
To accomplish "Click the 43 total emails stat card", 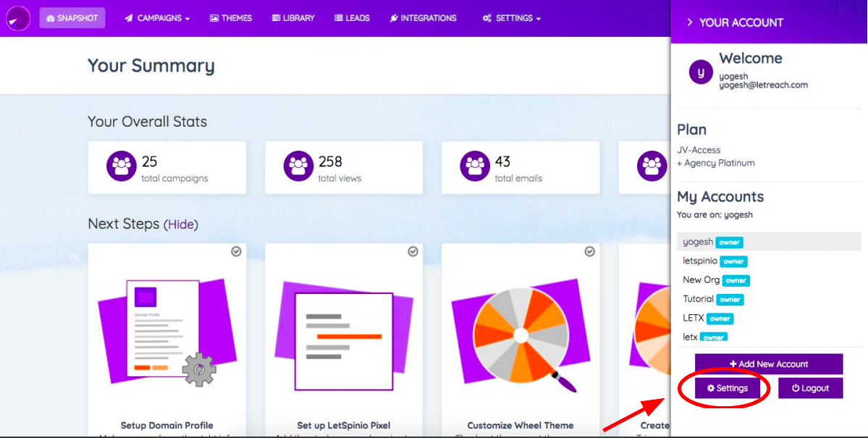I will coord(521,167).
